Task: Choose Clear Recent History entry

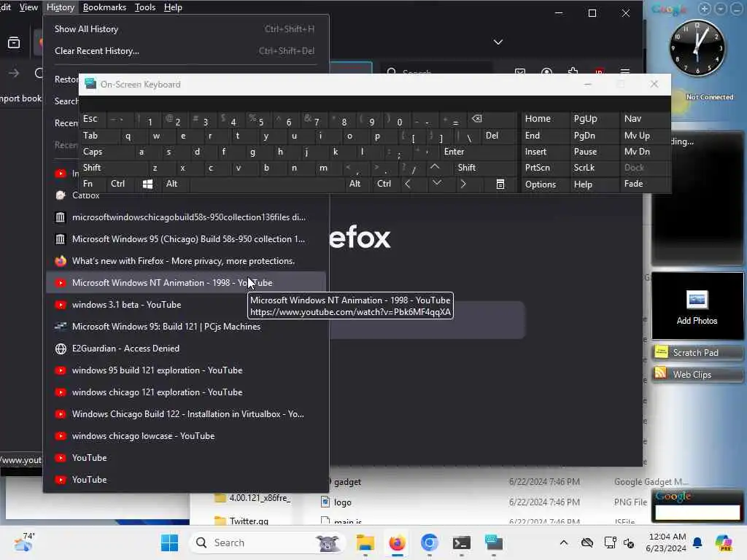Action: (x=185, y=51)
